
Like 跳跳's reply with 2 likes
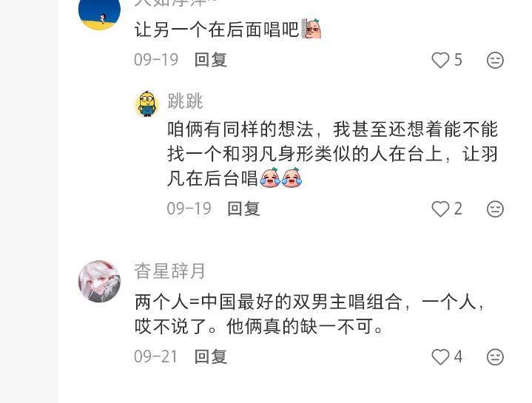[x=440, y=209]
